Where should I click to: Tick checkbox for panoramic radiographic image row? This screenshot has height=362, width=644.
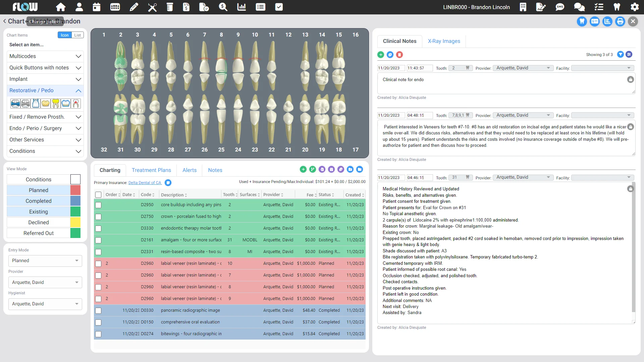(x=98, y=311)
